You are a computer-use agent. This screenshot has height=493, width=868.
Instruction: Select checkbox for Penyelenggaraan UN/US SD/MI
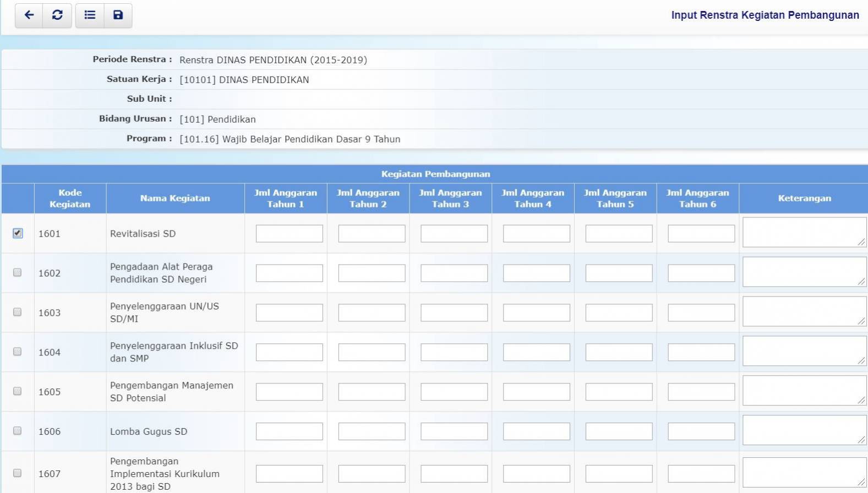click(18, 312)
